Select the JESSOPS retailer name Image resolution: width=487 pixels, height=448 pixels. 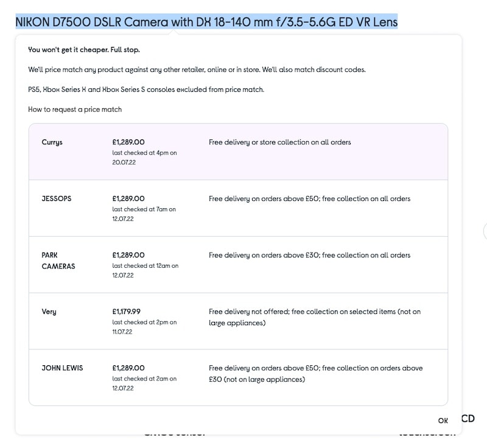pos(56,198)
